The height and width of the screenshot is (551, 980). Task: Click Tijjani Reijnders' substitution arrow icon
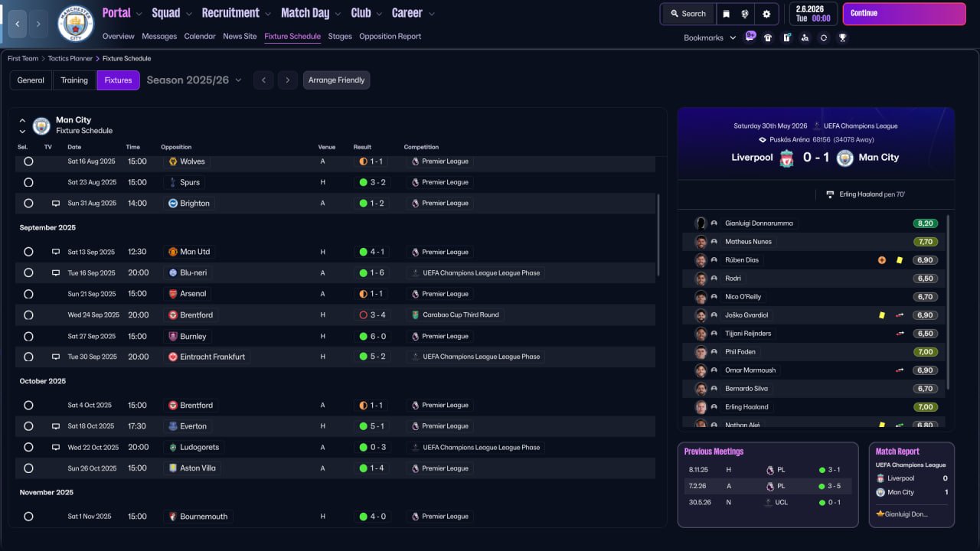[900, 334]
